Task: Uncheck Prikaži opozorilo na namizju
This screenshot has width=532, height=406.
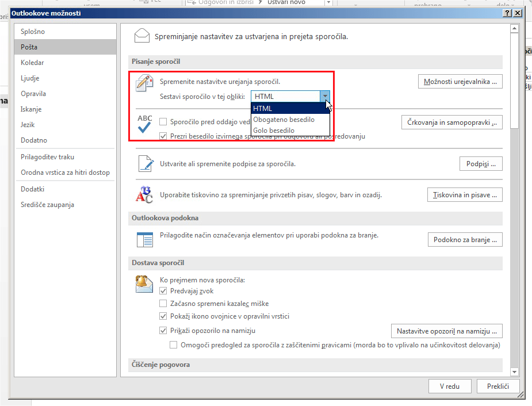Action: (x=163, y=331)
